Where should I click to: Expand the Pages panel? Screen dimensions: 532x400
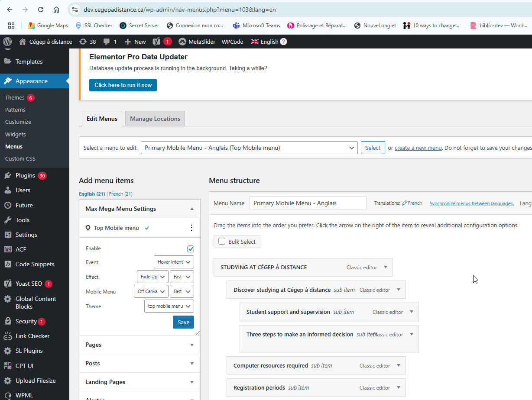pyautogui.click(x=139, y=345)
